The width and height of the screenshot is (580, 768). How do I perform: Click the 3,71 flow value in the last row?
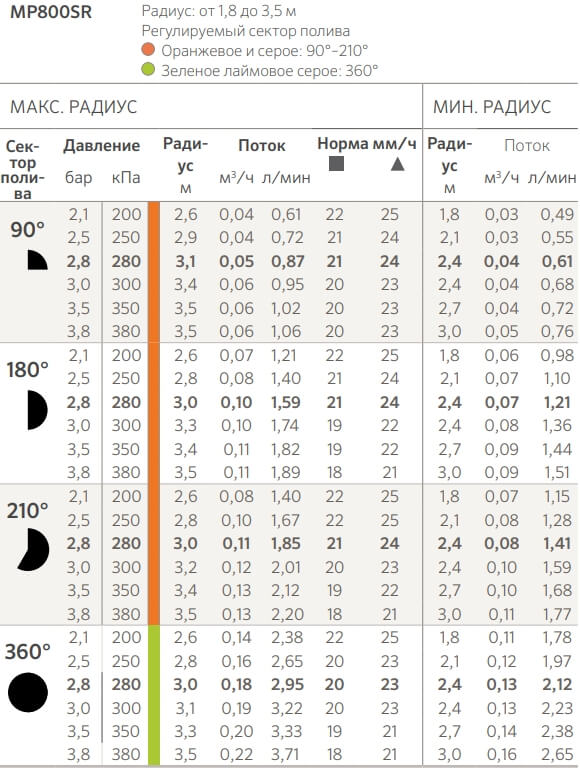coord(288,755)
